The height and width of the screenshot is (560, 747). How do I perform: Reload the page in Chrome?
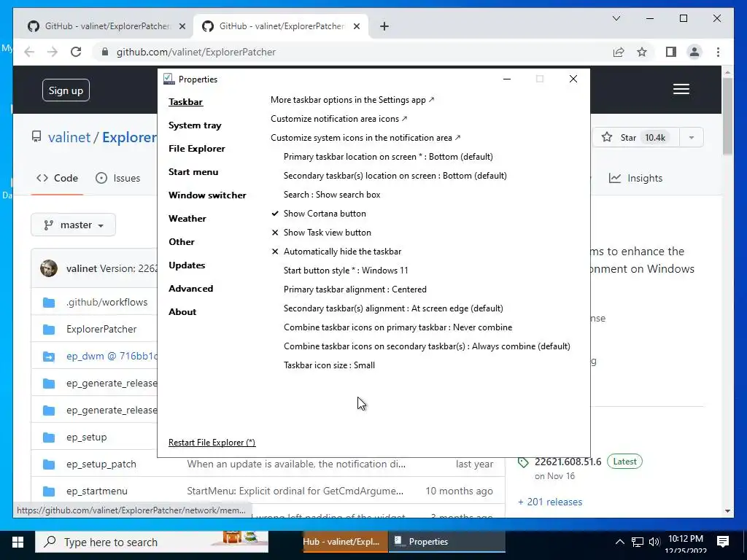tap(76, 52)
